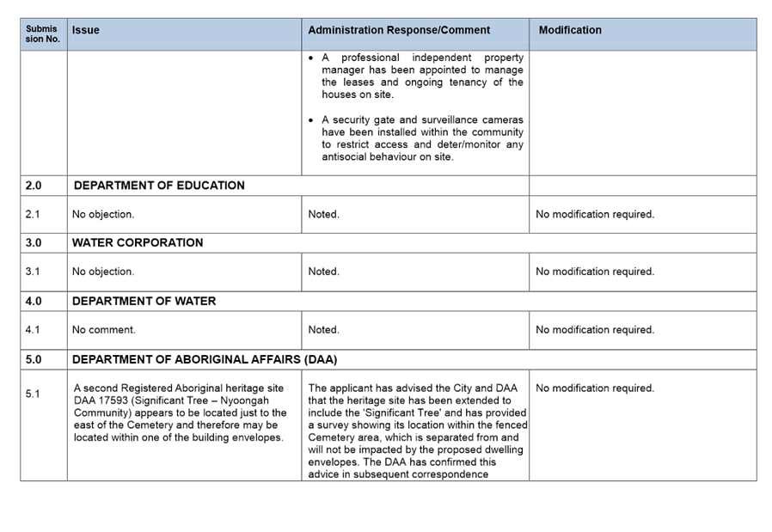Click the "Administration Response/Comment" header
The height and width of the screenshot is (532, 772).
[x=399, y=30]
